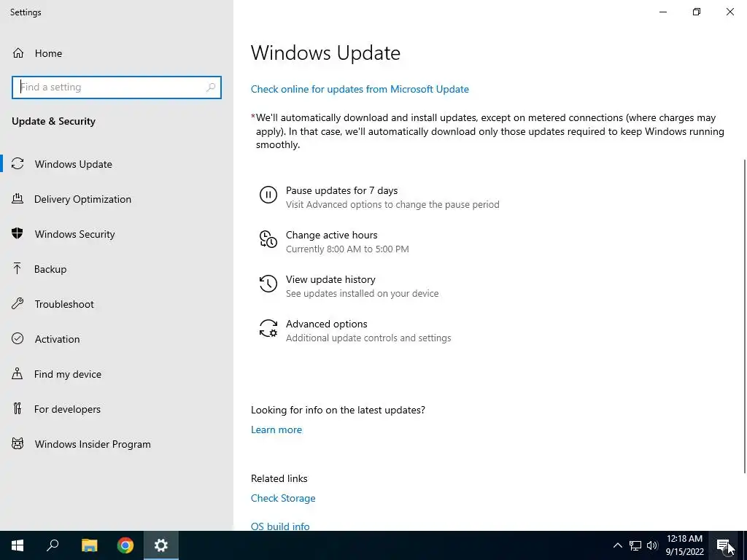Click the Windows Update sync arrows icon
Screen dimensions: 747x560
click(18, 164)
